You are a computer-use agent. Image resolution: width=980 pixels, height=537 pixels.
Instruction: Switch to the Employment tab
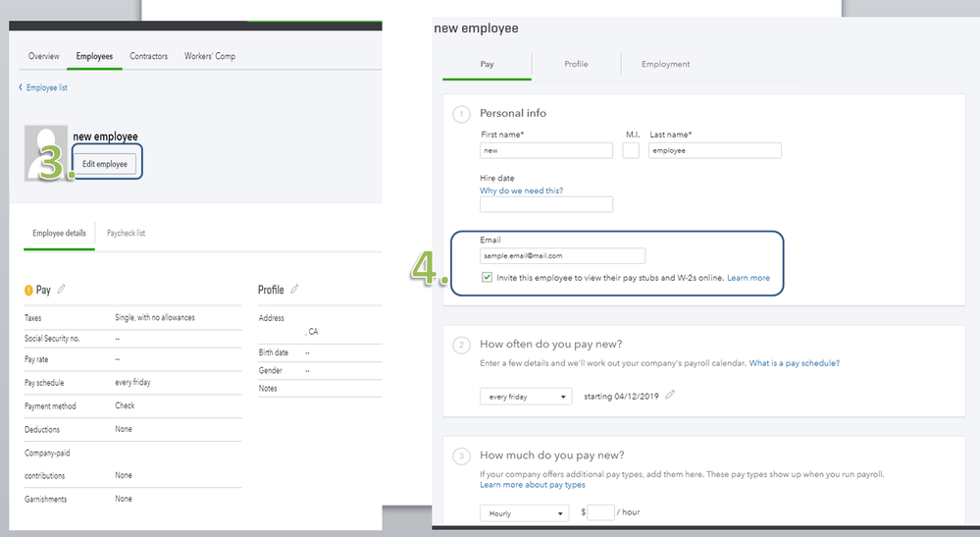click(x=665, y=64)
